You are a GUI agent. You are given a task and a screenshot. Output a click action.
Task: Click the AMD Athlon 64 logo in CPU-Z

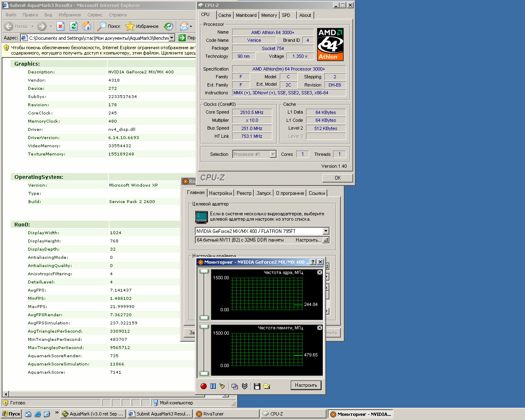click(x=330, y=44)
